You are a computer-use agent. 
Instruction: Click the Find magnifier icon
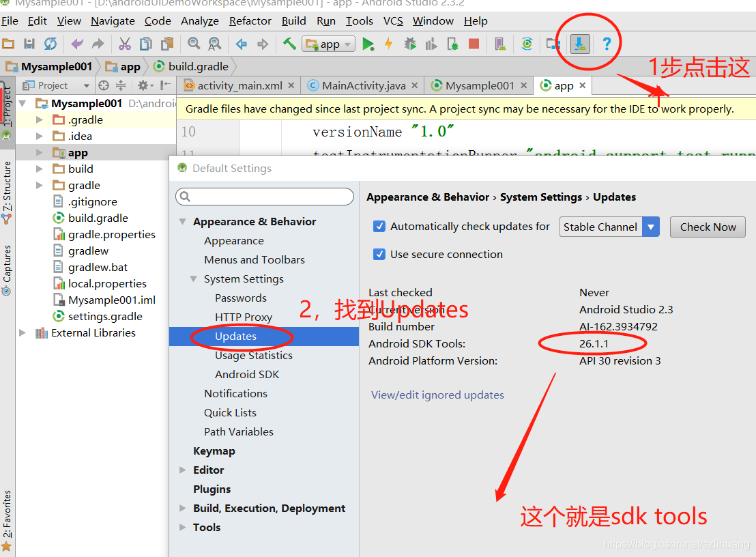click(194, 44)
